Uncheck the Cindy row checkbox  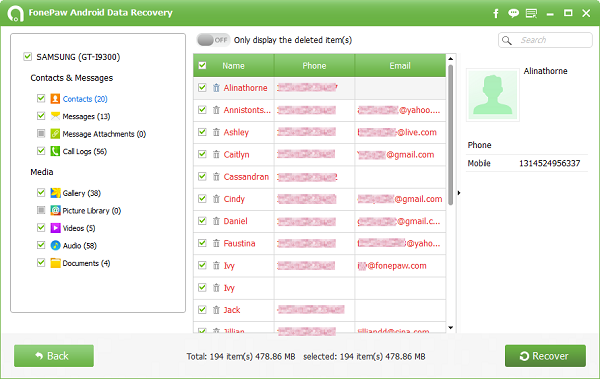click(202, 199)
